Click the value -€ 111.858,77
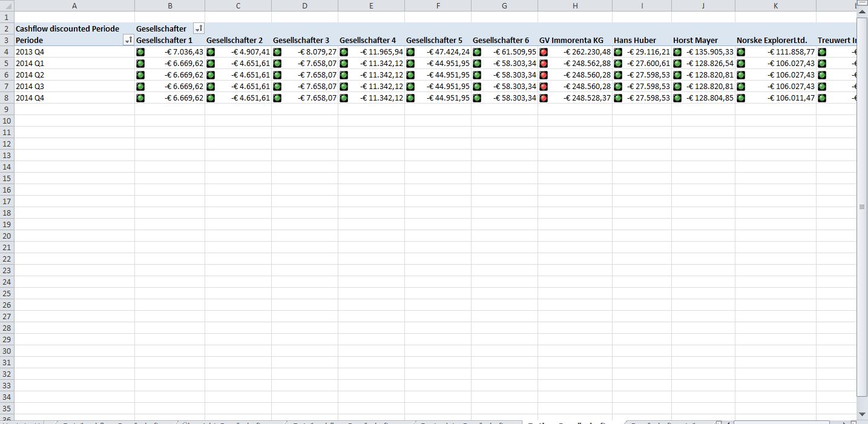This screenshot has height=424, width=868. [791, 52]
